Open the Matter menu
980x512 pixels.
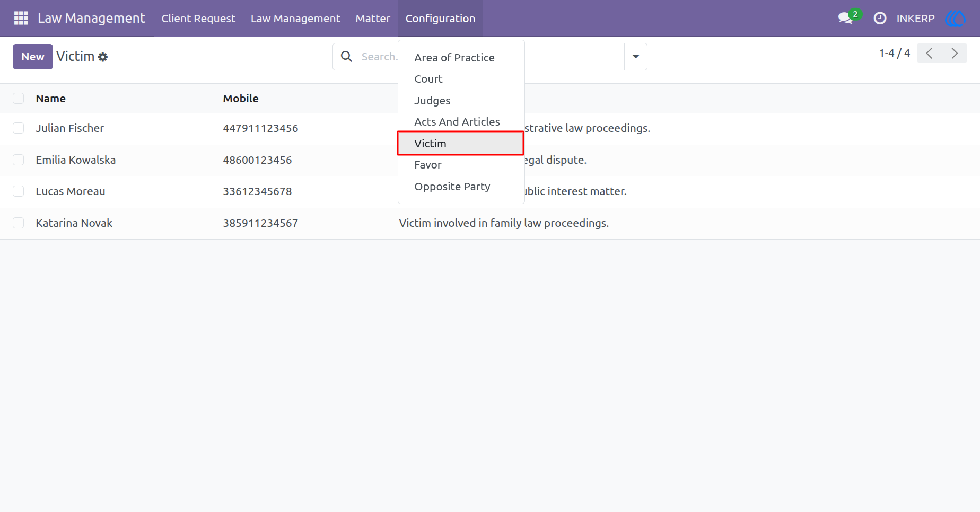pos(373,18)
